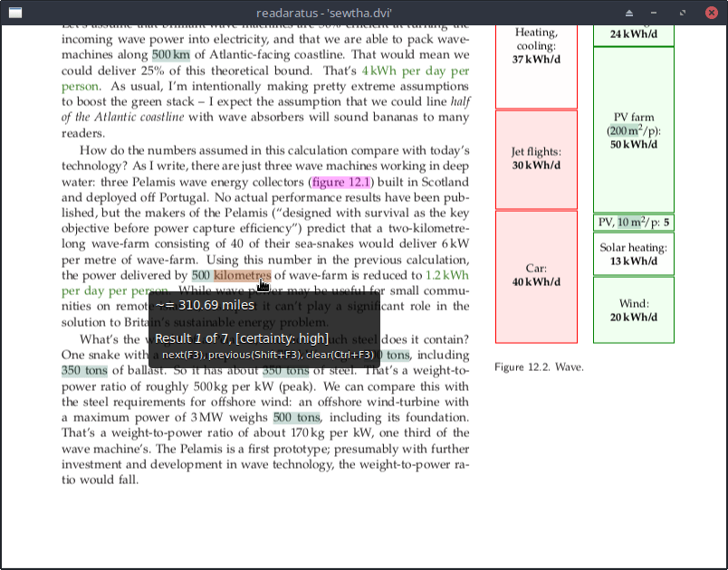Select the 'Car: 40 kWh/d' box
The image size is (728, 570).
[x=536, y=277]
